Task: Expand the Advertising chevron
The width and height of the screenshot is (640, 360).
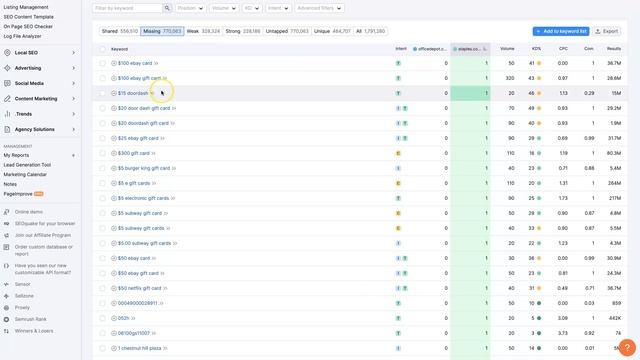Action: (73, 68)
